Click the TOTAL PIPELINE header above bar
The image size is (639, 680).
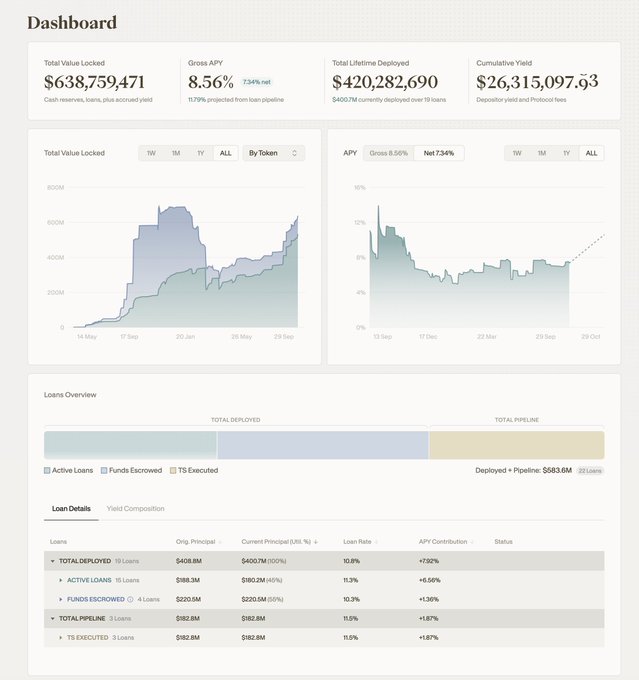(x=517, y=420)
